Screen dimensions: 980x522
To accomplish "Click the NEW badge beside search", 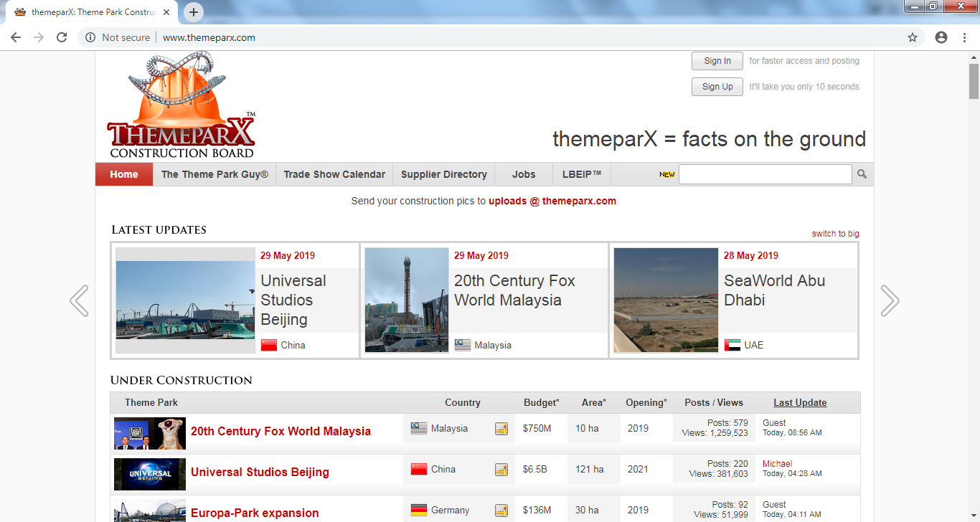I will 667,174.
